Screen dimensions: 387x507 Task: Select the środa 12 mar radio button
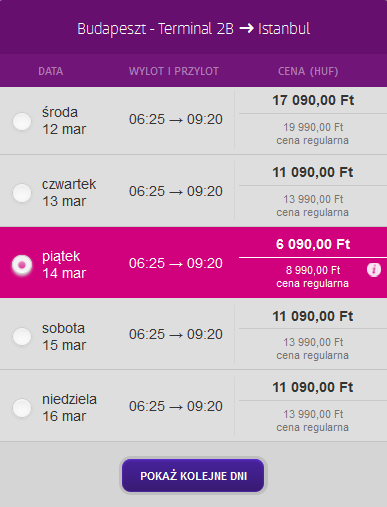(22, 121)
